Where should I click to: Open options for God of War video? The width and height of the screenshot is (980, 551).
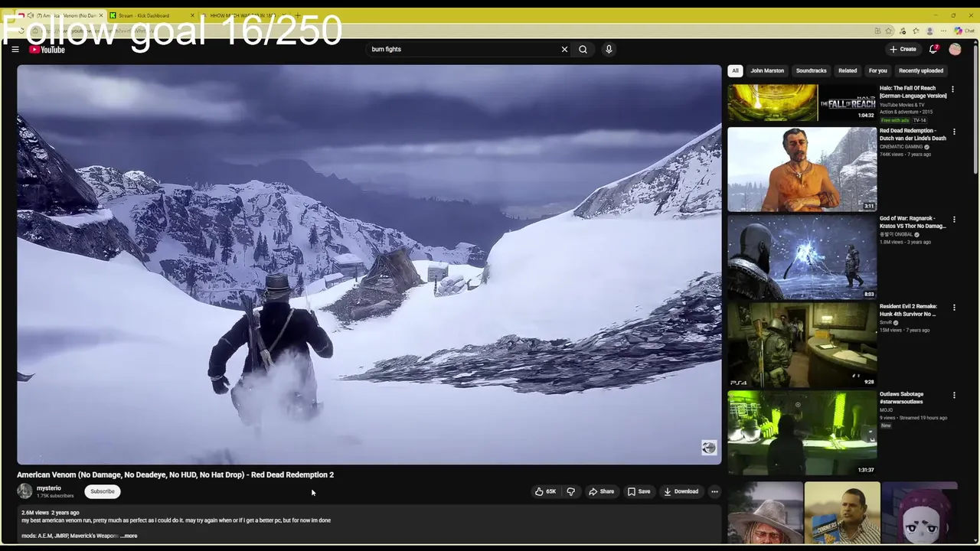point(954,220)
